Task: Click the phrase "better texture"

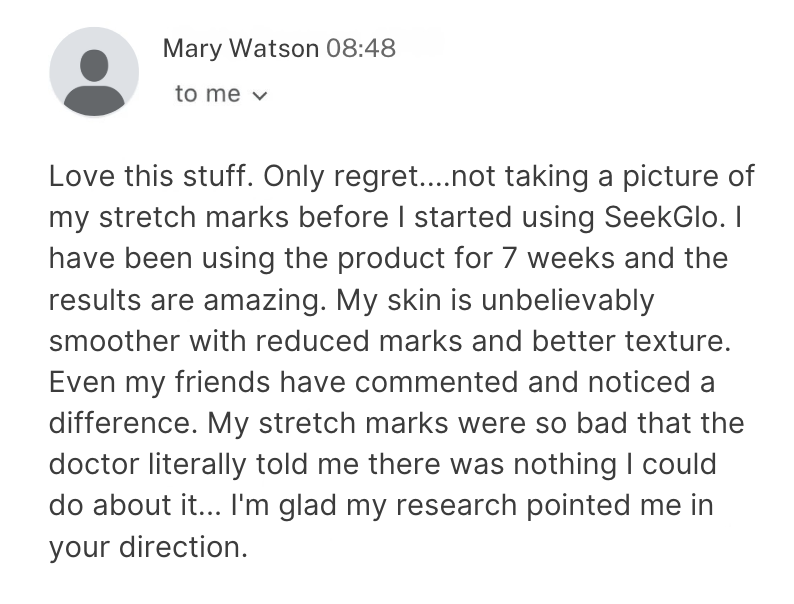Action: (x=631, y=341)
